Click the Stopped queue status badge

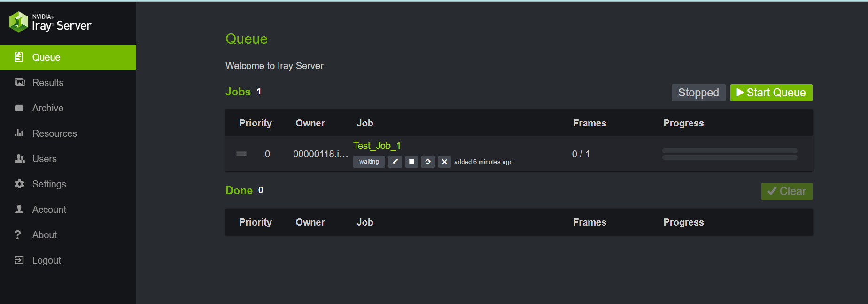pyautogui.click(x=698, y=93)
